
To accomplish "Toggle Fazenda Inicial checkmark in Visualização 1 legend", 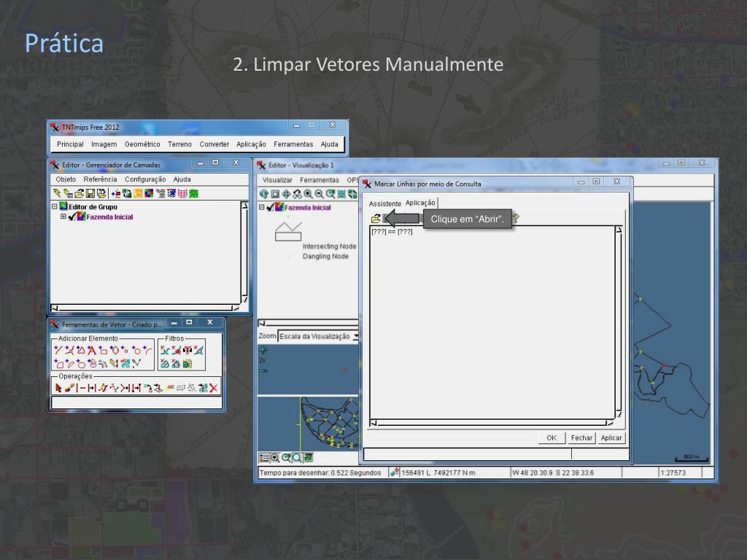I will (x=270, y=207).
